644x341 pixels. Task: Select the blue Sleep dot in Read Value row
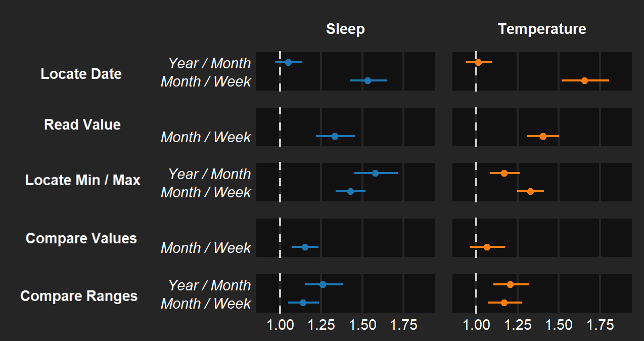(335, 136)
